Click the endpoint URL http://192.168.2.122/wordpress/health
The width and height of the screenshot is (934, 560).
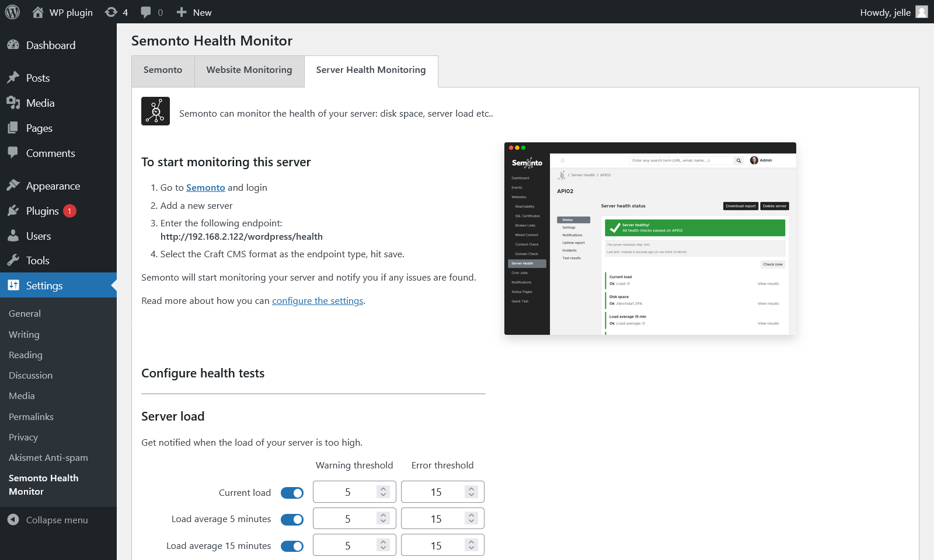[242, 236]
